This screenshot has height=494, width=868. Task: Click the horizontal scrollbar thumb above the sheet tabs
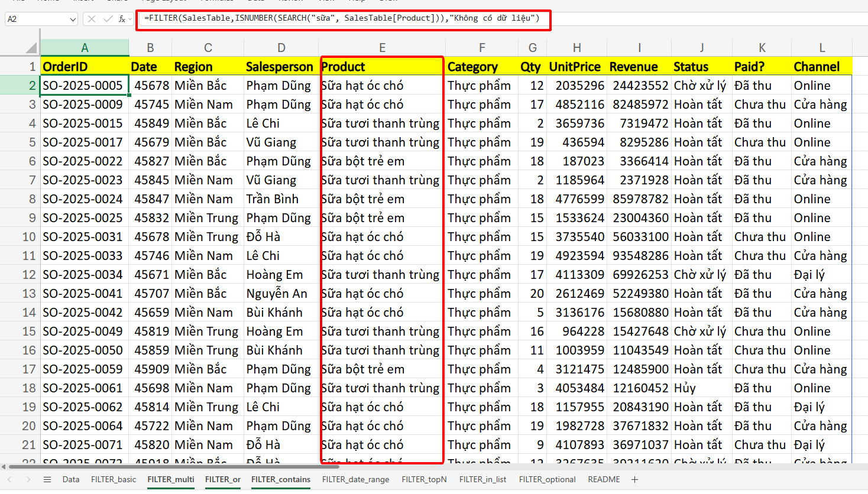174,467
